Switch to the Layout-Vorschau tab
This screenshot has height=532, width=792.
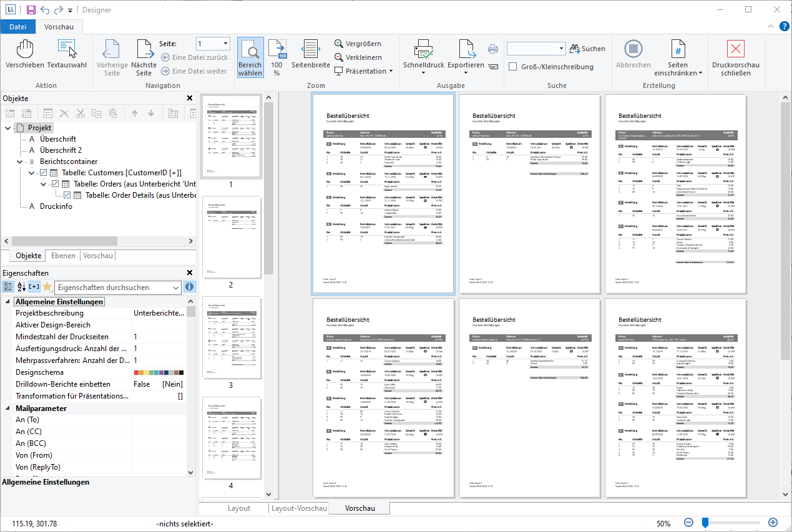coord(299,508)
